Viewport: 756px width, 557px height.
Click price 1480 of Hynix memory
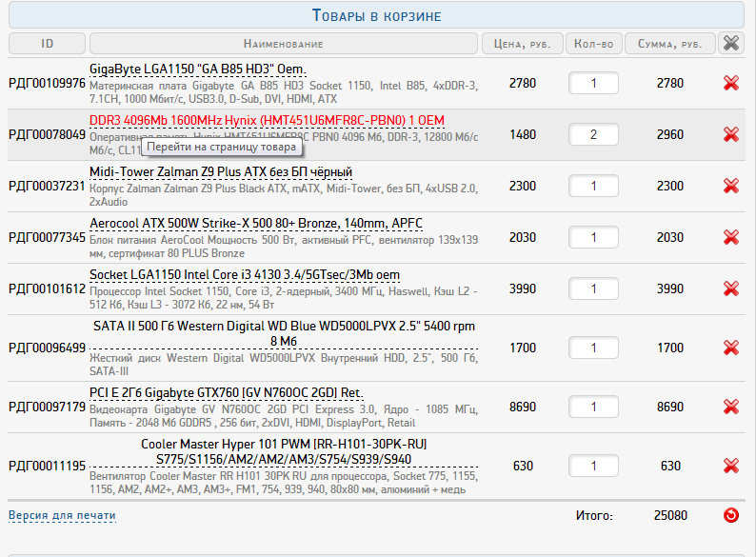pos(523,134)
